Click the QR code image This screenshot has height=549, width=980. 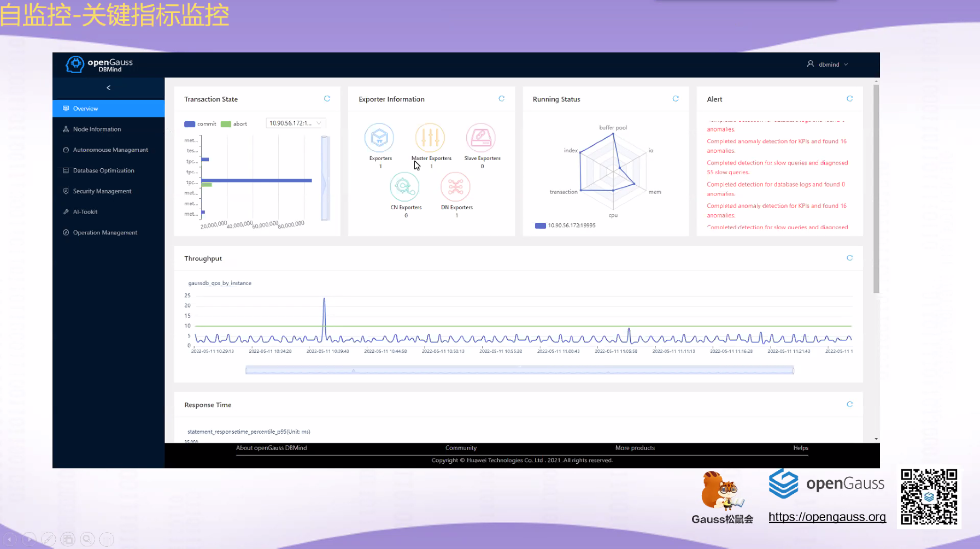[929, 497]
